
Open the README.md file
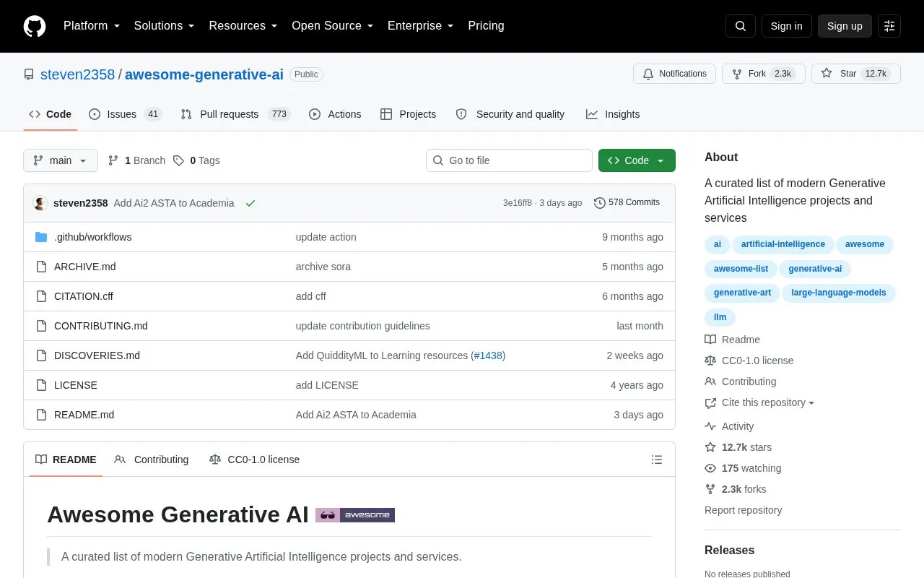point(84,415)
